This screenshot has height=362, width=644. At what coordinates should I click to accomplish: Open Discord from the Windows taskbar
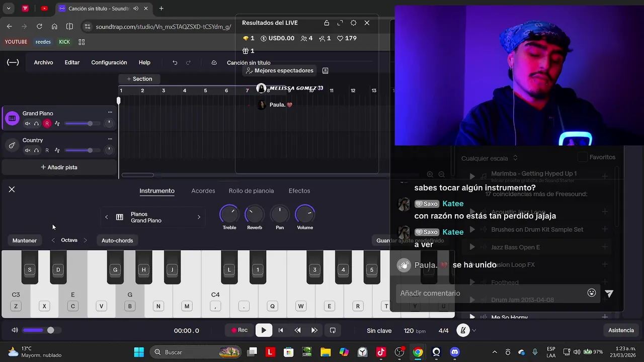(x=455, y=352)
